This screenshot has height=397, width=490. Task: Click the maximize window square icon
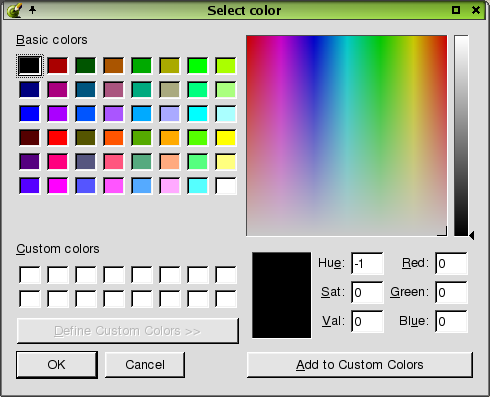click(x=456, y=10)
